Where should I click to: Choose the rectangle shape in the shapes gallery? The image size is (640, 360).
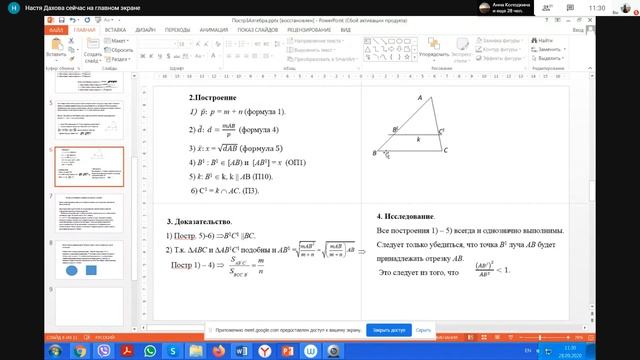point(391,41)
